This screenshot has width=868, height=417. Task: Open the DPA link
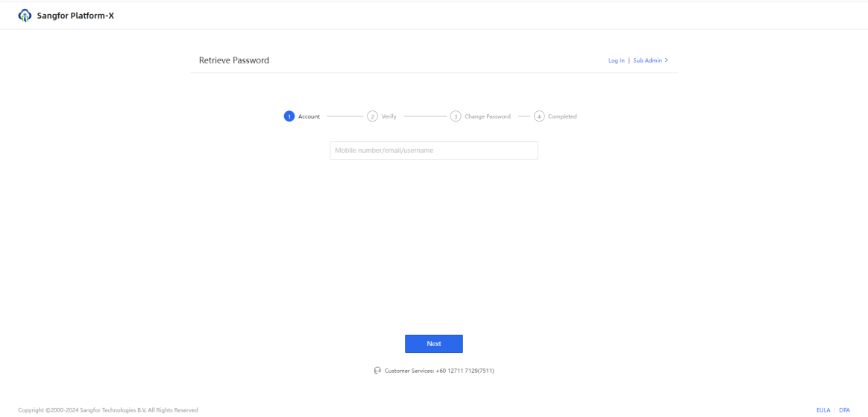(x=844, y=410)
